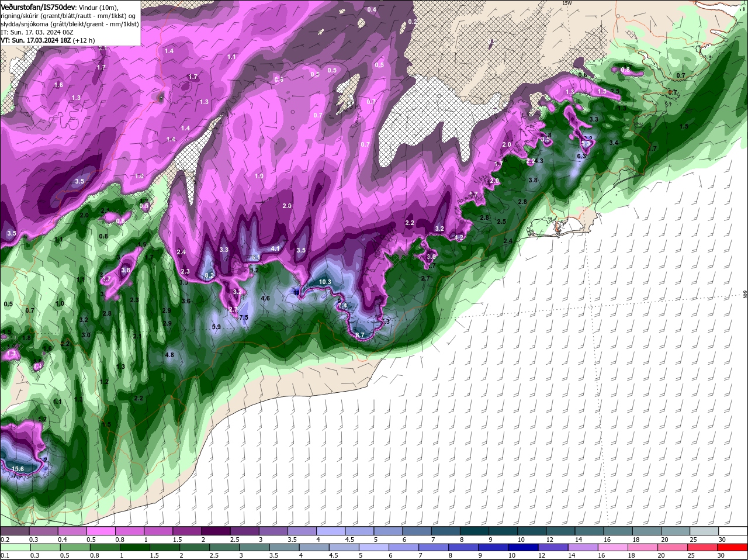Click the 'IT: Sun. 17. 03. 2024 06Z' line
The width and height of the screenshot is (748, 560).
coord(36,32)
